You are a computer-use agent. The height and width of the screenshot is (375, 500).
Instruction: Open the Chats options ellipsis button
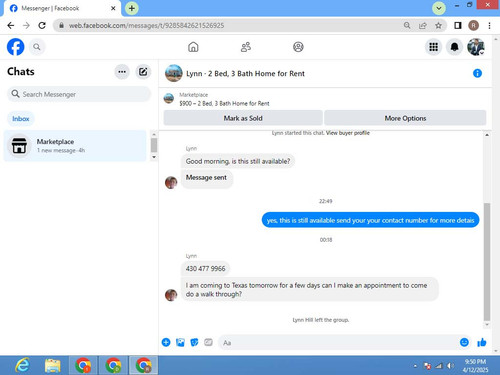[122, 72]
